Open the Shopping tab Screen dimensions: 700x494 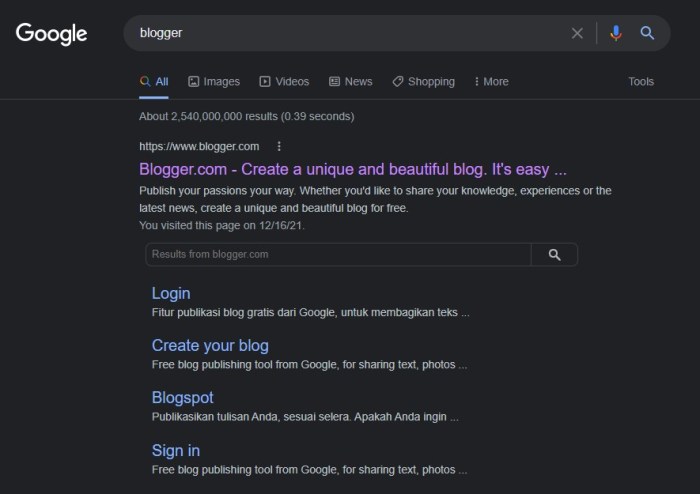click(x=423, y=82)
